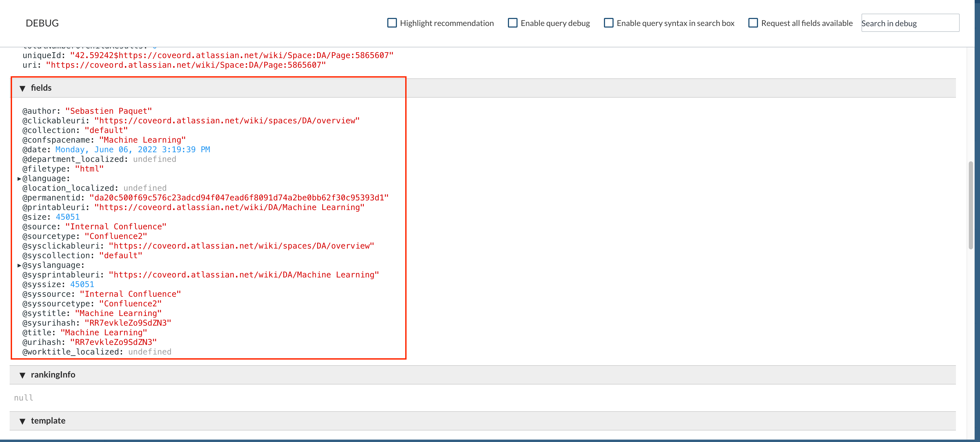Collapse the fields section

click(x=22, y=88)
